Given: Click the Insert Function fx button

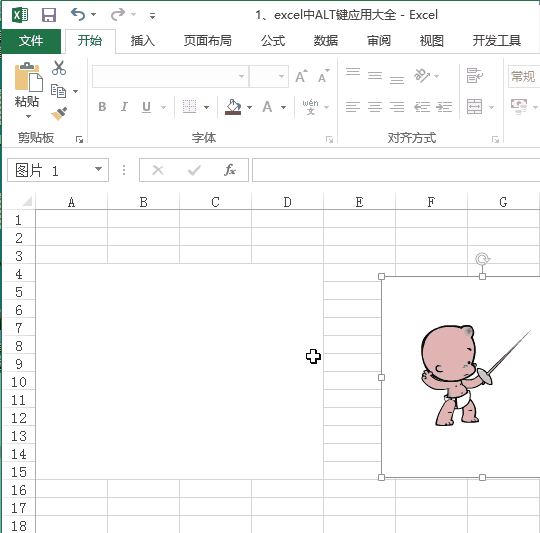Looking at the screenshot, I should (230, 170).
